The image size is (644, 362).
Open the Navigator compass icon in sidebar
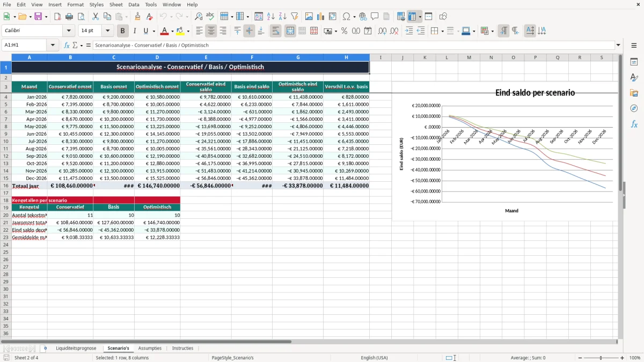click(634, 108)
